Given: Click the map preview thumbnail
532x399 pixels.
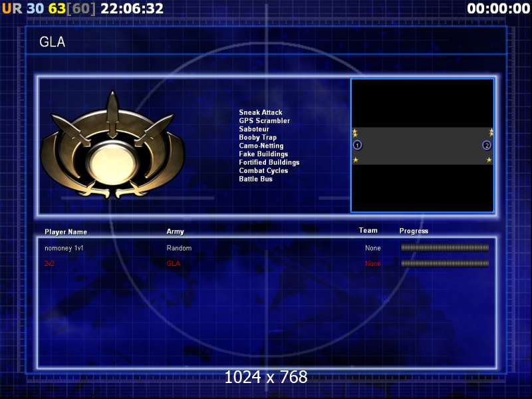Looking at the screenshot, I should pos(422,146).
